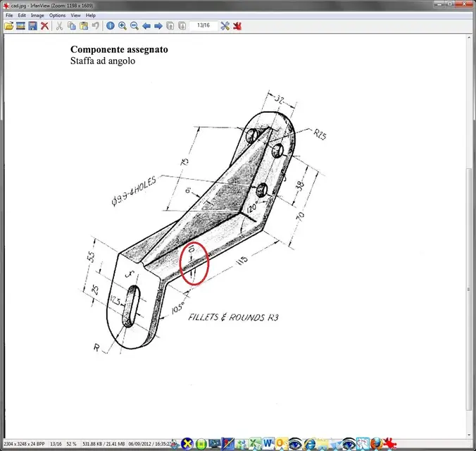The height and width of the screenshot is (451, 476).
Task: Open Word from the taskbar
Action: [x=268, y=444]
